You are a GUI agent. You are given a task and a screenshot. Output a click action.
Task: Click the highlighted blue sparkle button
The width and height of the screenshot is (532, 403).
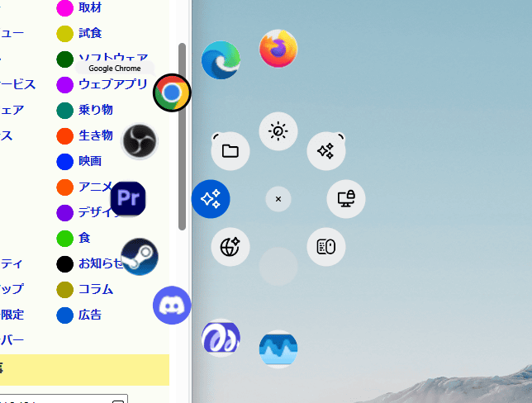pyautogui.click(x=211, y=199)
